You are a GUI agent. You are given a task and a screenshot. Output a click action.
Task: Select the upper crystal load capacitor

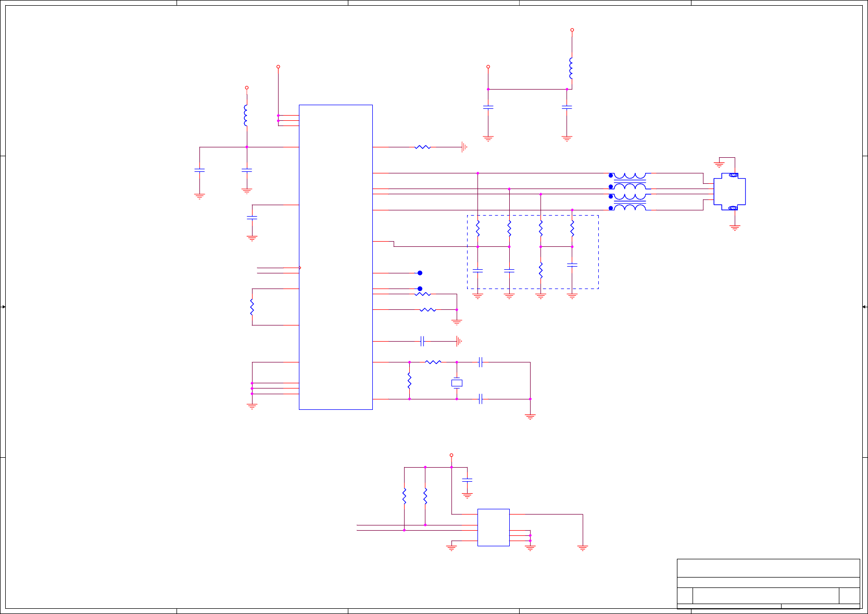481,362
